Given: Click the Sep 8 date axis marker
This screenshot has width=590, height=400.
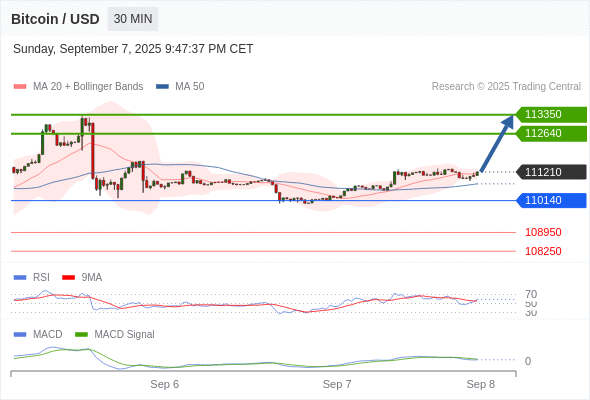Looking at the screenshot, I should pyautogui.click(x=481, y=384).
